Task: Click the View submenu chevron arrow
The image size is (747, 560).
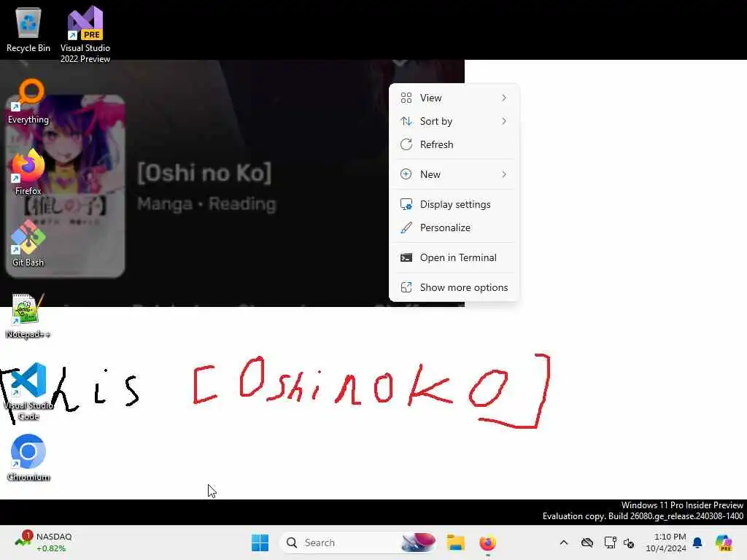Action: click(504, 98)
